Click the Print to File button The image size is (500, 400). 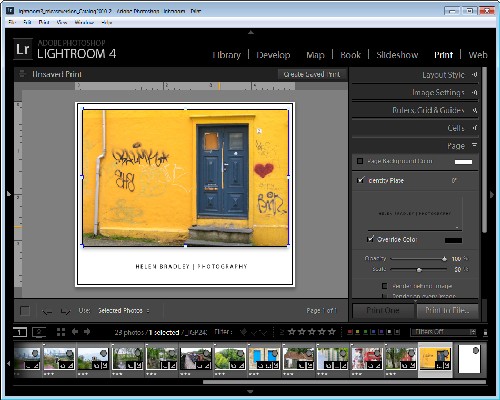point(447,310)
